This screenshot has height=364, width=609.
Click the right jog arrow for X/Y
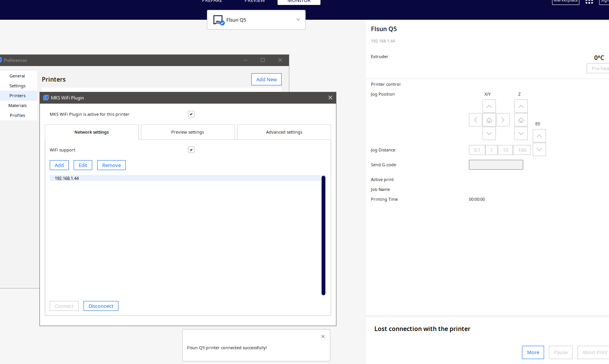503,120
